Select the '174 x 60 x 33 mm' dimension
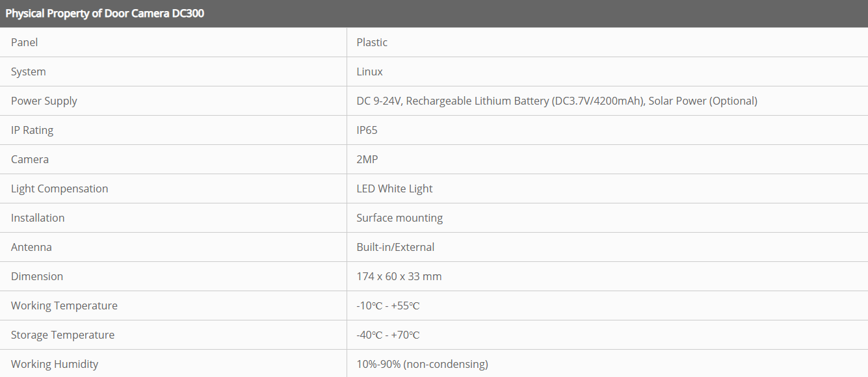The image size is (868, 377). click(x=399, y=276)
